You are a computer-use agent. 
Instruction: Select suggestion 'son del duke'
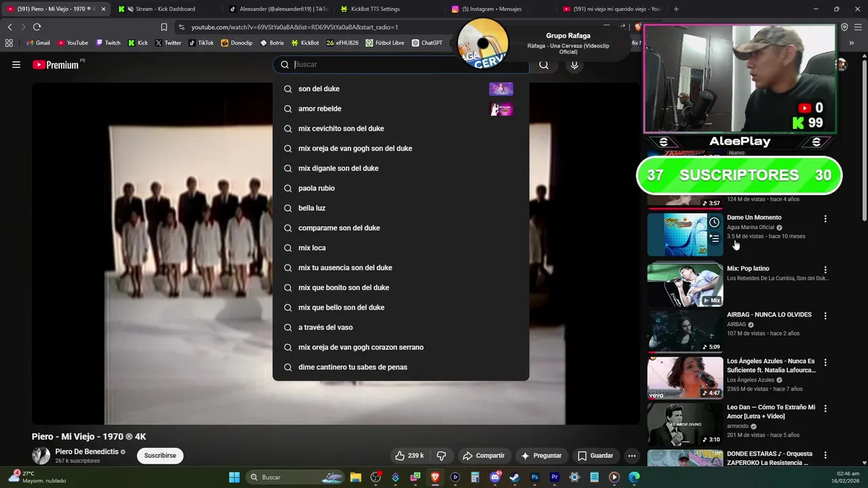[x=401, y=89]
